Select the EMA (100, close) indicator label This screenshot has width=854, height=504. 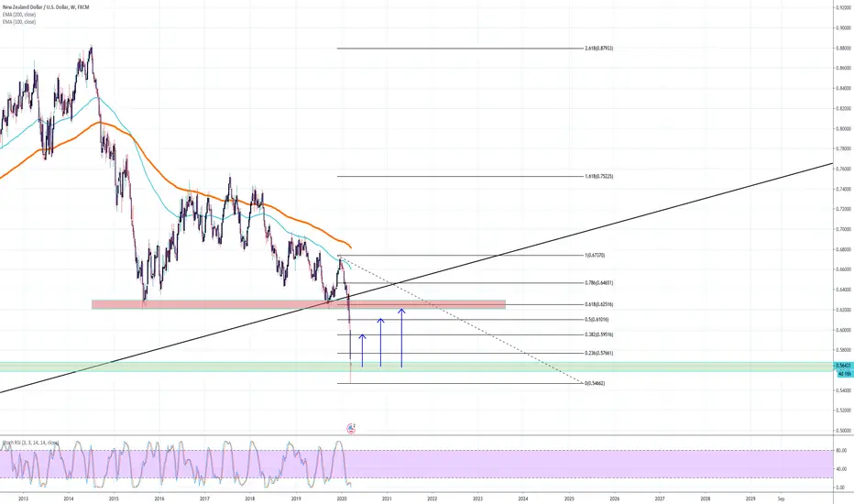[19, 22]
